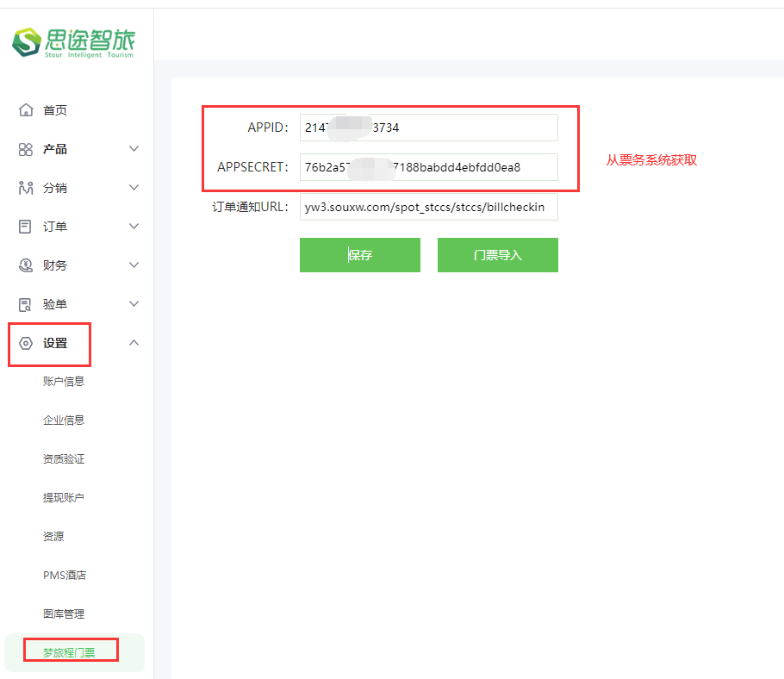Click the Stour Intelligent Tourism logo
The width and height of the screenshot is (784, 679).
pyautogui.click(x=74, y=42)
